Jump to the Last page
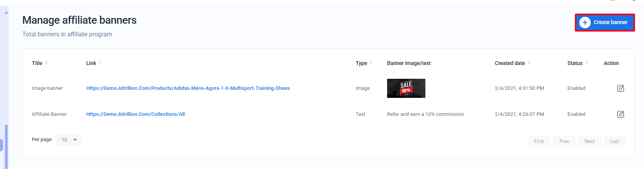The image size is (644, 169). [x=614, y=141]
